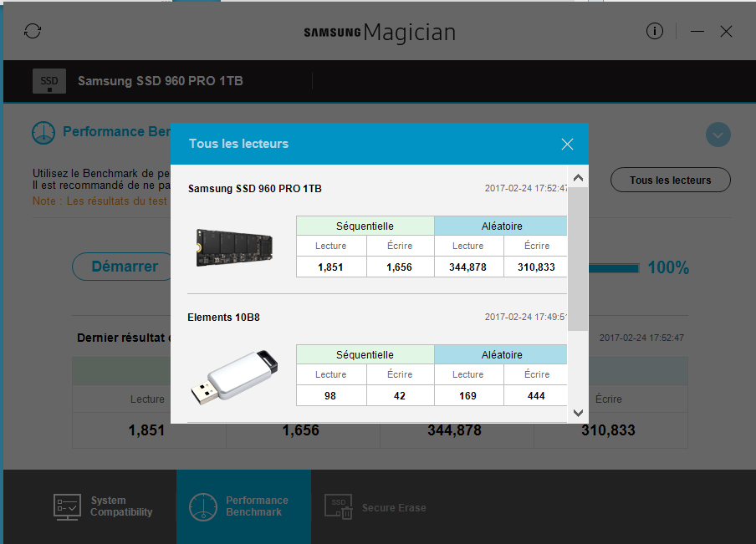This screenshot has height=544, width=756.
Task: Open Secure Erase tab
Action: pos(375,507)
